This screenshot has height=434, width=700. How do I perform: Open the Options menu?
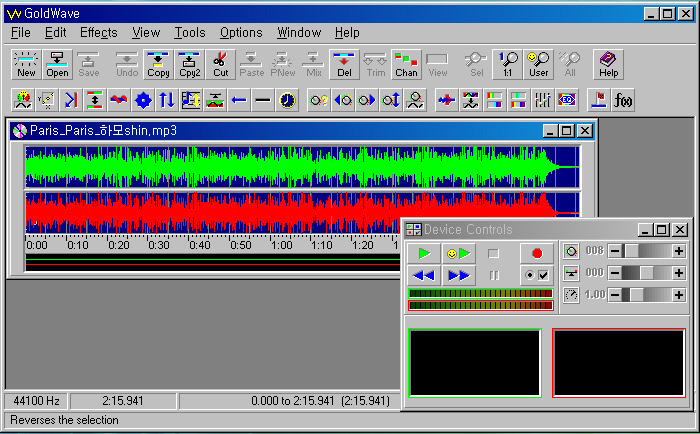click(x=241, y=33)
